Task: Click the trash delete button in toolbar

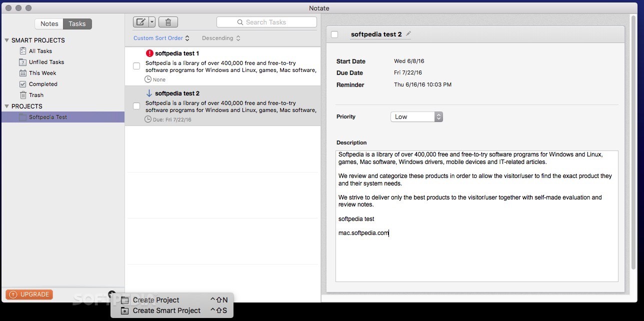Action: [168, 22]
